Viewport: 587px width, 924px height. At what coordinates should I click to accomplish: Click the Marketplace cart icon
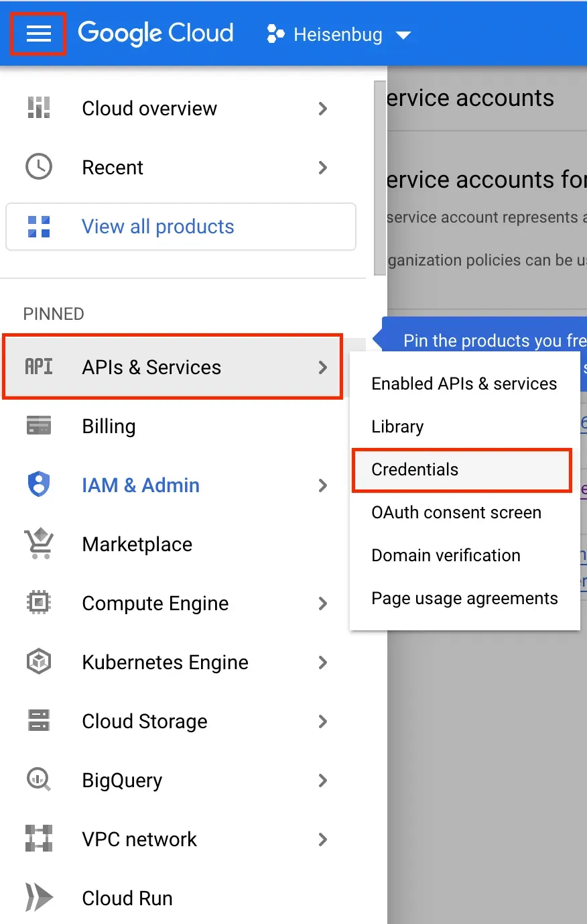pos(39,544)
